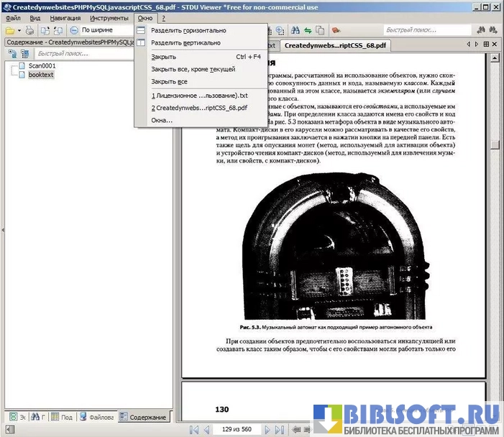Open the Окна... windows dialog
The width and height of the screenshot is (504, 437).
pyautogui.click(x=162, y=120)
